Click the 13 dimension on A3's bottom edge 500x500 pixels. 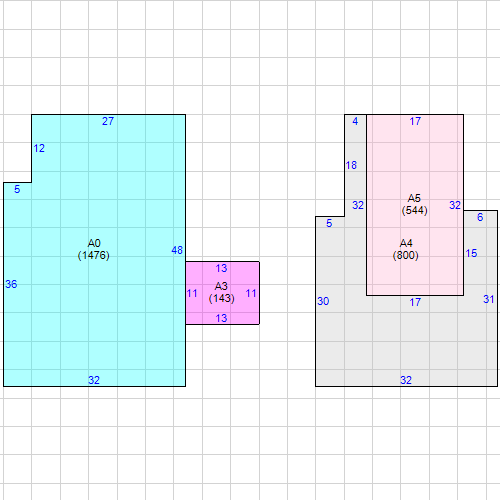221,318
